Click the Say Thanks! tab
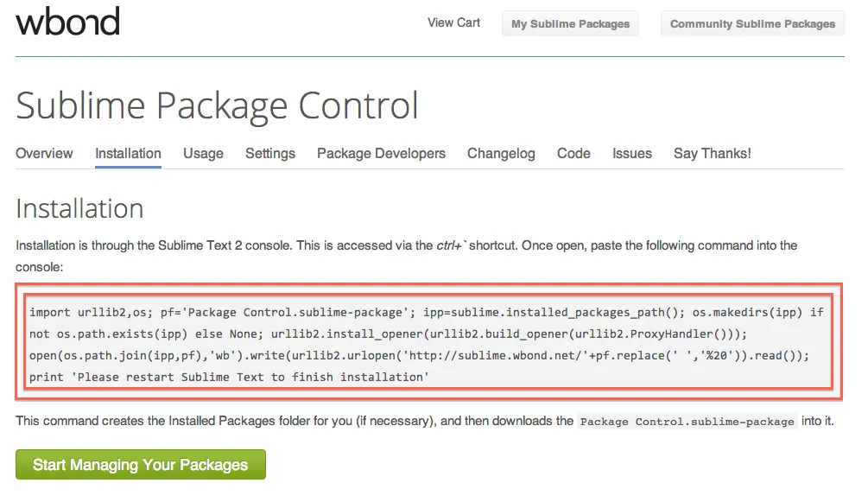The width and height of the screenshot is (868, 502). 713,154
